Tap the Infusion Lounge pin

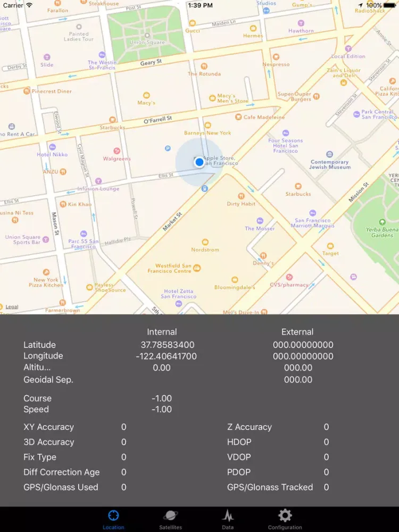click(x=98, y=181)
